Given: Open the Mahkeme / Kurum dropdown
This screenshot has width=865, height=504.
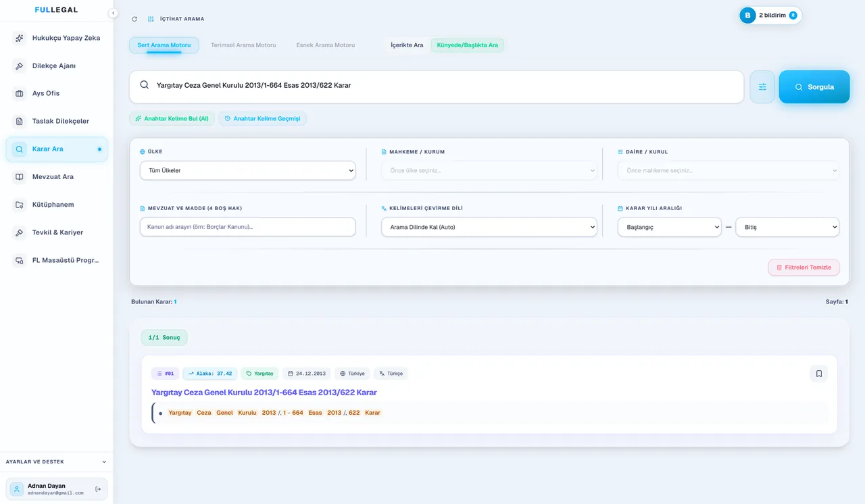Looking at the screenshot, I should coord(489,170).
